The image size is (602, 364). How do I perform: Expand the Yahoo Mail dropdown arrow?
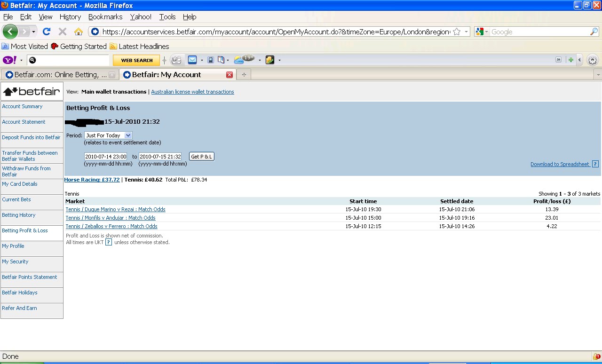202,60
